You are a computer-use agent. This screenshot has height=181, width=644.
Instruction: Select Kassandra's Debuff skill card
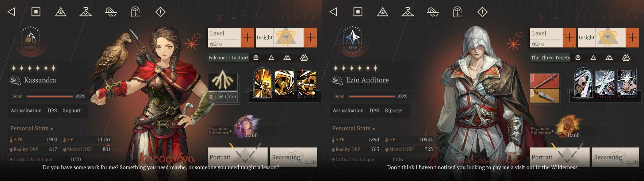click(306, 84)
